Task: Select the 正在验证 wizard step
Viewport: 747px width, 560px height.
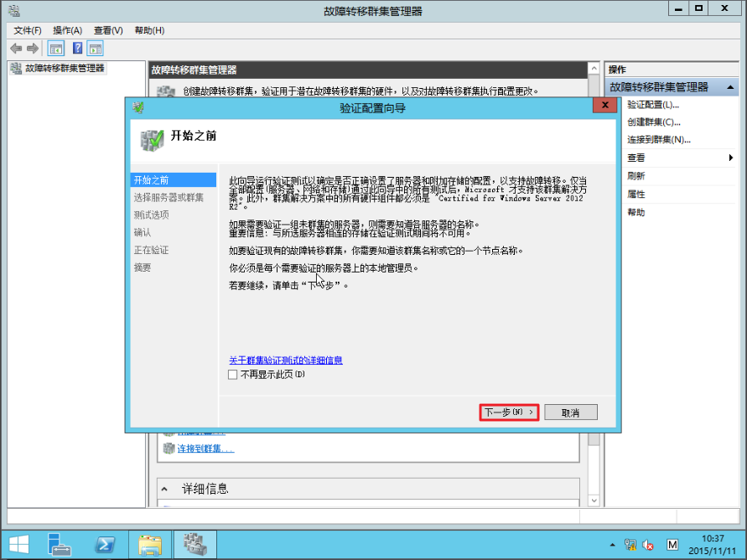Action: pyautogui.click(x=151, y=250)
